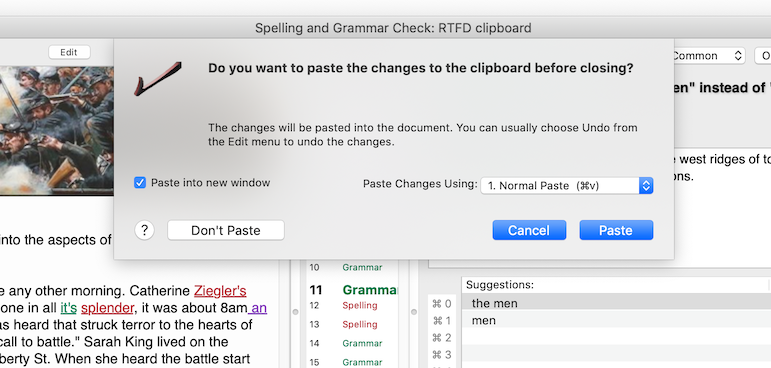Click the pane divider handle left of the error list
Screen dimensions: 771x368
pos(296,311)
